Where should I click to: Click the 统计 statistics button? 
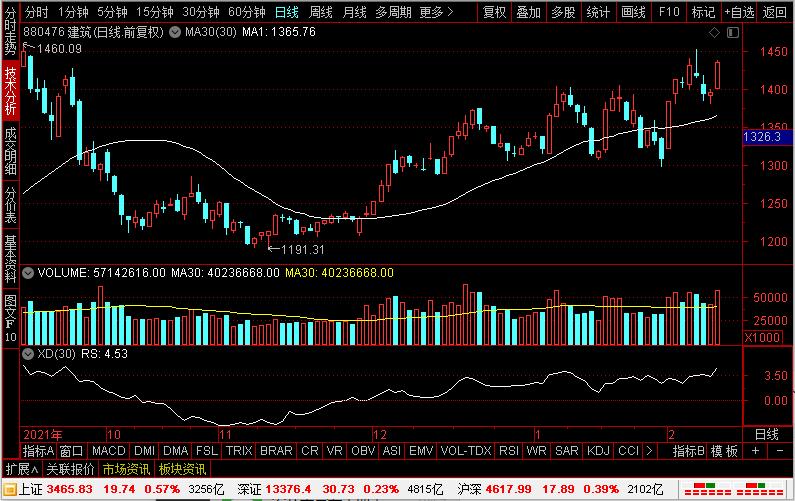point(598,12)
